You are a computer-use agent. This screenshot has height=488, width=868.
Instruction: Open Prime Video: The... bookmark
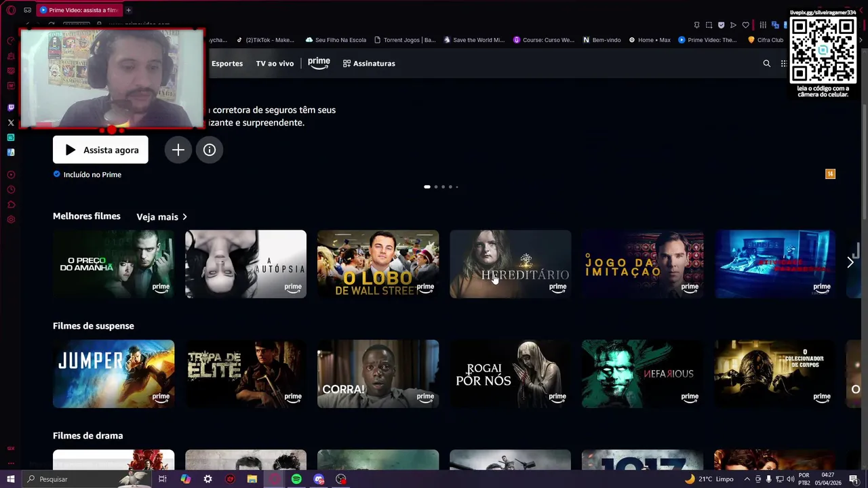point(707,40)
